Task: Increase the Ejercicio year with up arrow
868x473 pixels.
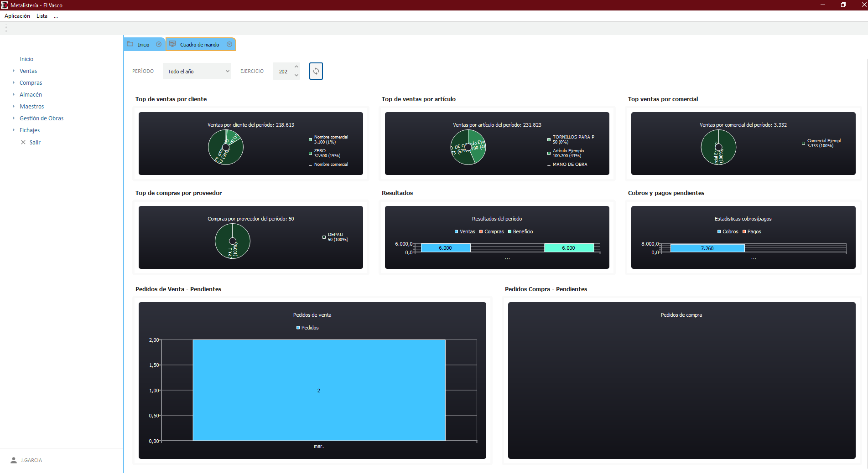Action: coord(296,67)
